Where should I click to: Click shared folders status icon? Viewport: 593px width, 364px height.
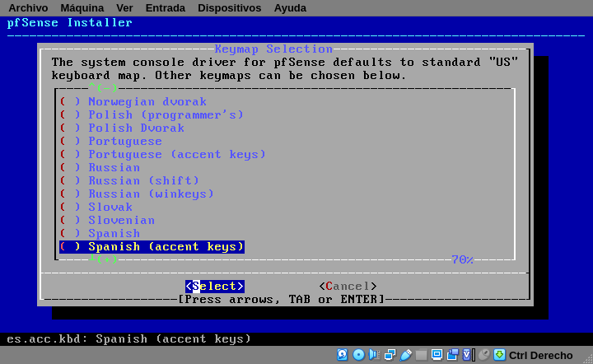[x=421, y=355]
